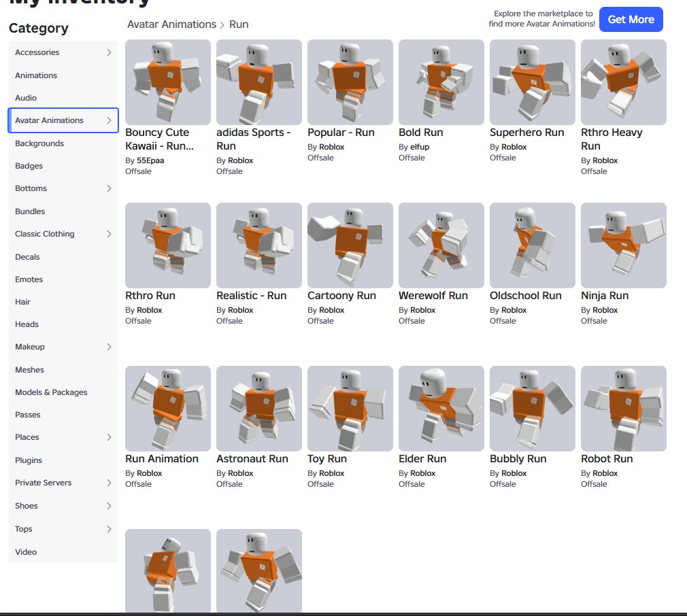
Task: Open the Realistic - Run title link
Action: (x=252, y=296)
